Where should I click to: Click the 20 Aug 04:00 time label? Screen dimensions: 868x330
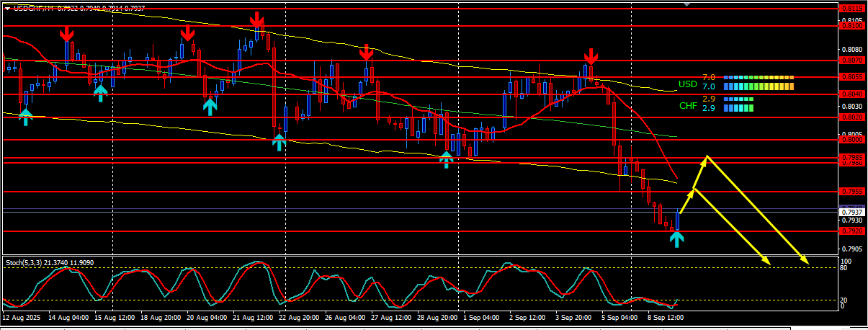[x=205, y=317]
